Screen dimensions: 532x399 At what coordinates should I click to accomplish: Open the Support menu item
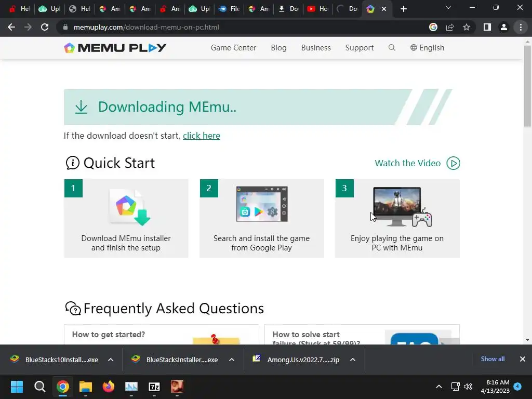point(360,48)
